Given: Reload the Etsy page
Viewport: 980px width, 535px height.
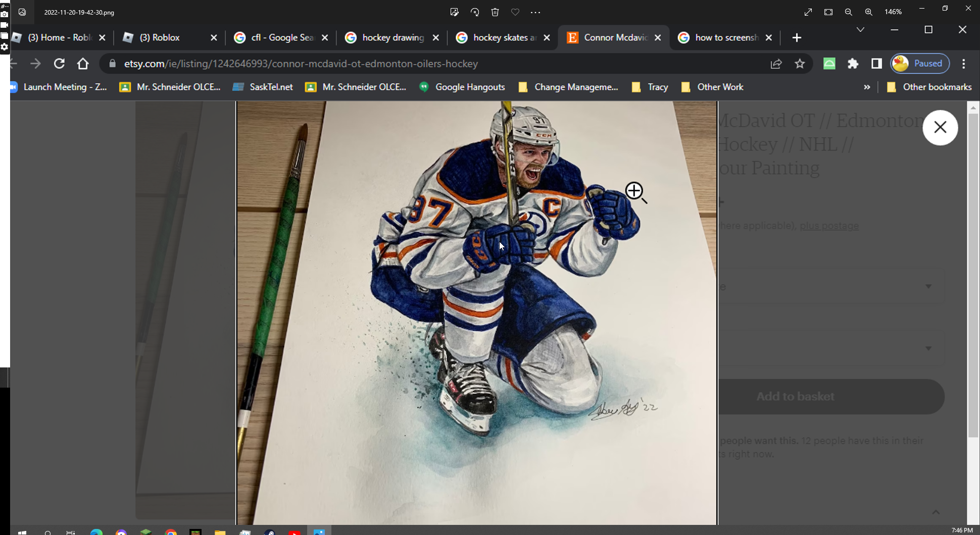Looking at the screenshot, I should point(59,64).
